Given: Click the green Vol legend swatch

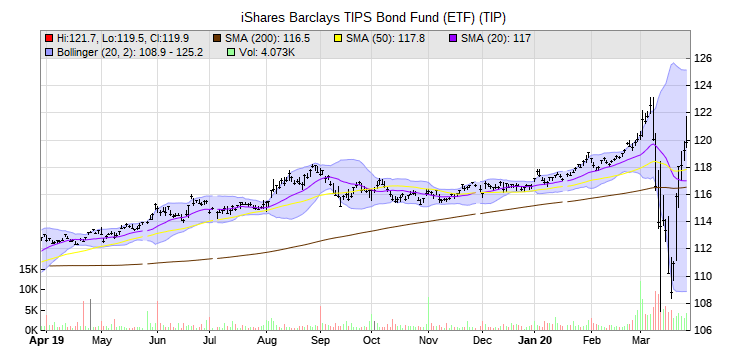Looking at the screenshot, I should pyautogui.click(x=230, y=52).
